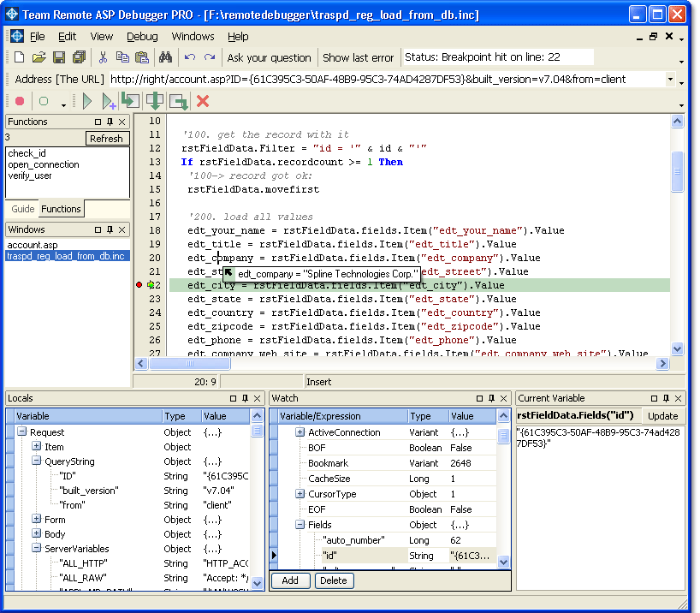Image resolution: width=700 pixels, height=613 pixels.
Task: Toggle a breakpoint with the red dot icon
Action: tap(19, 101)
